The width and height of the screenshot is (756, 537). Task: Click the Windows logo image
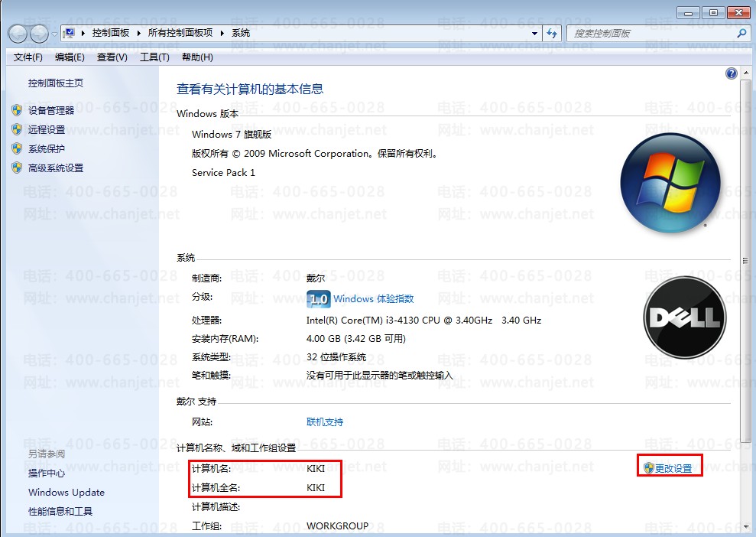coord(670,183)
